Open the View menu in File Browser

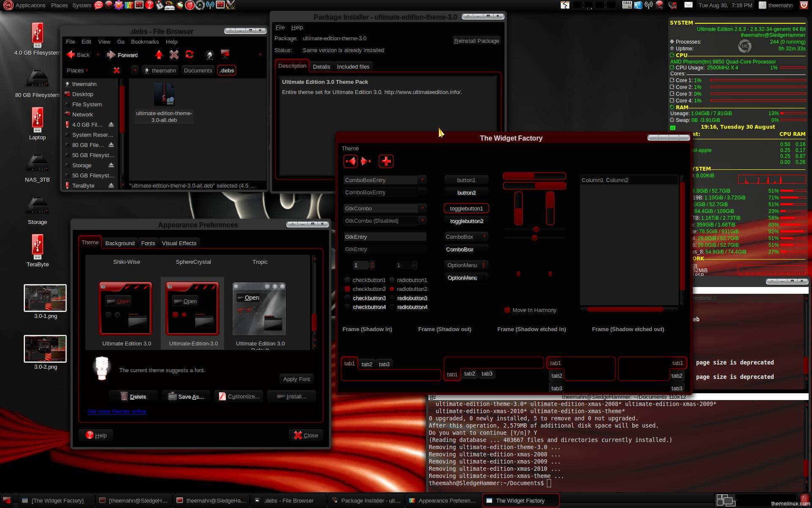[104, 41]
